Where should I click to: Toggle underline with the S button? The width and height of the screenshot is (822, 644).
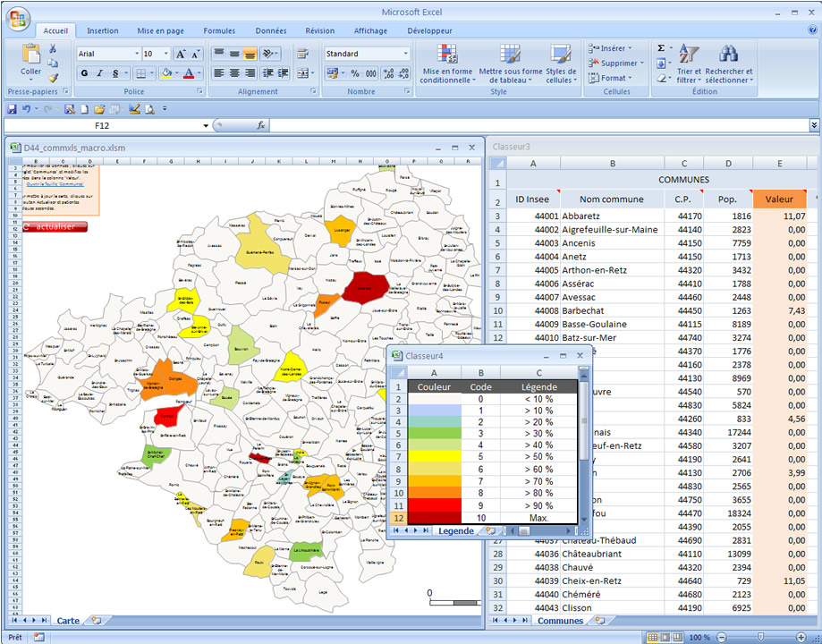pos(115,73)
